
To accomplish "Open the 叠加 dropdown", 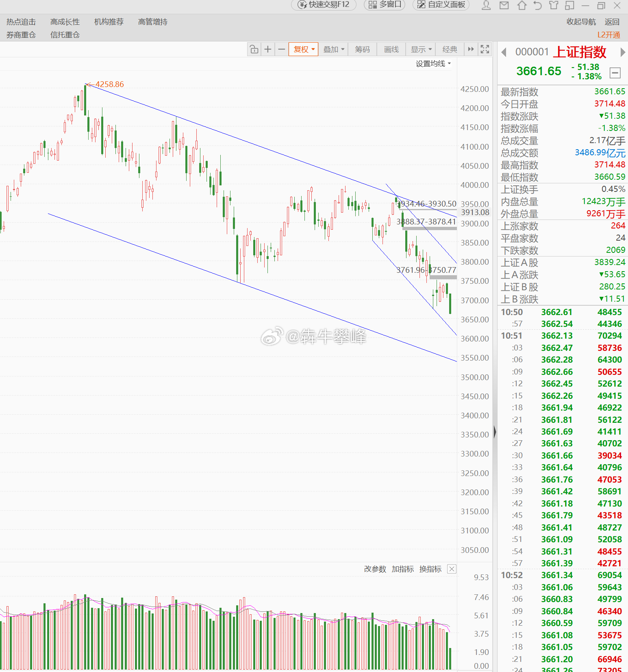I will 333,49.
